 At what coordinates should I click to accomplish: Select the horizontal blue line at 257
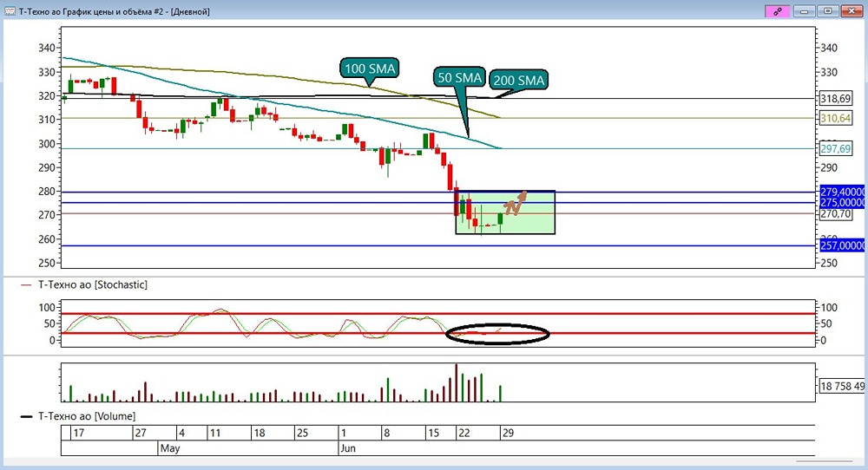pyautogui.click(x=437, y=245)
